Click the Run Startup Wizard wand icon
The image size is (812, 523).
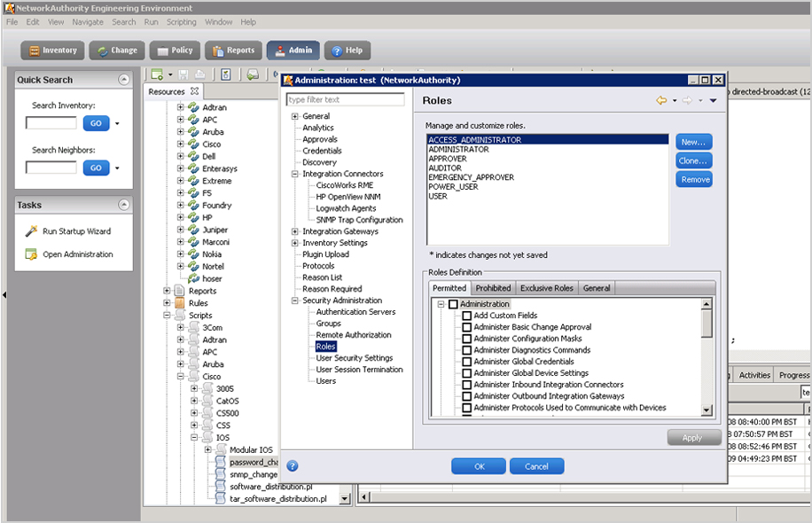tap(31, 231)
